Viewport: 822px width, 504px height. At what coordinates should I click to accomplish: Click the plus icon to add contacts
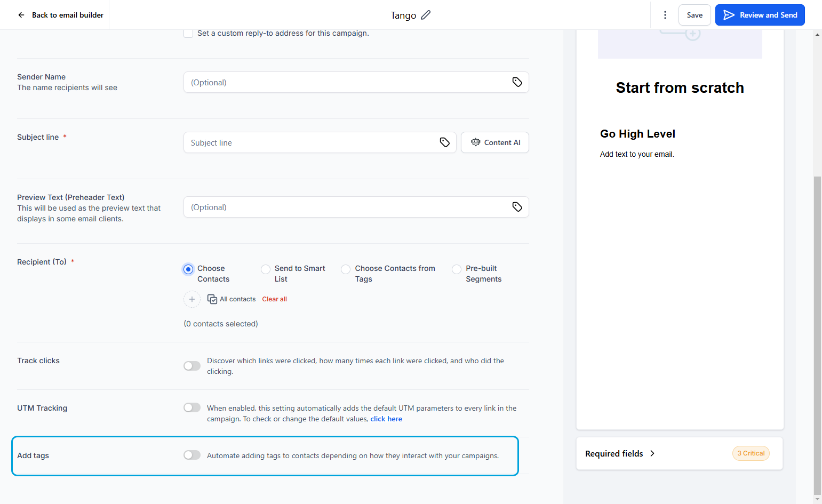click(192, 299)
